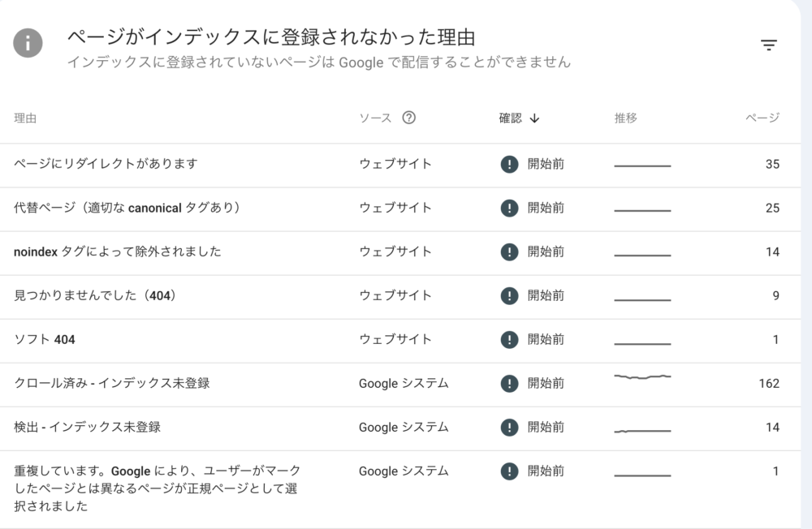Click the status icon in the 404 not found row
The height and width of the screenshot is (529, 812).
[x=510, y=295]
